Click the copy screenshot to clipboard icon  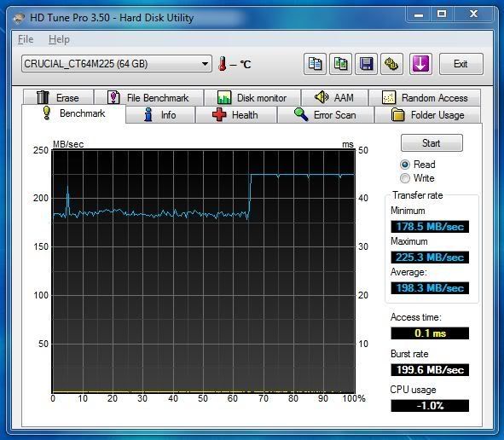click(340, 64)
